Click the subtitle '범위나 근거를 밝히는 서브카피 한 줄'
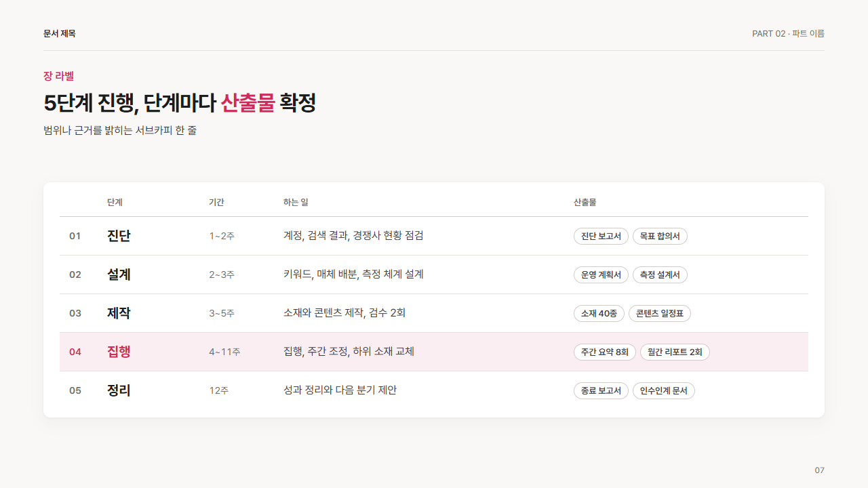Viewport: 868px width, 488px height. (120, 130)
